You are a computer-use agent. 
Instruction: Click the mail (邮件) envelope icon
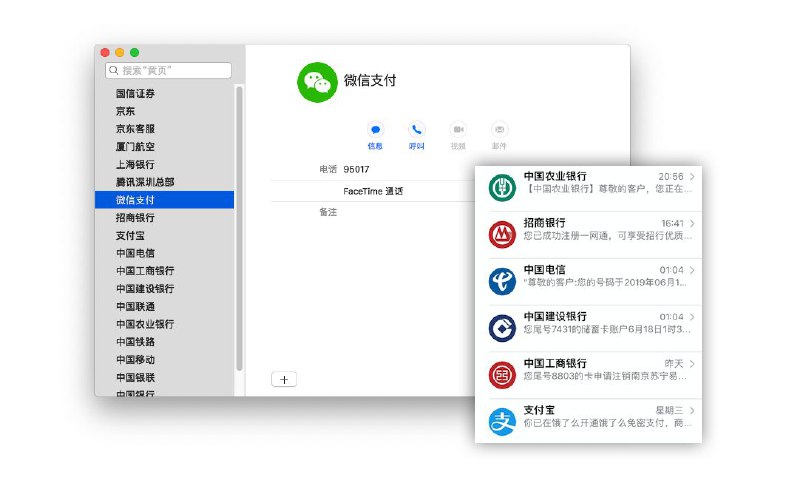coord(499,130)
